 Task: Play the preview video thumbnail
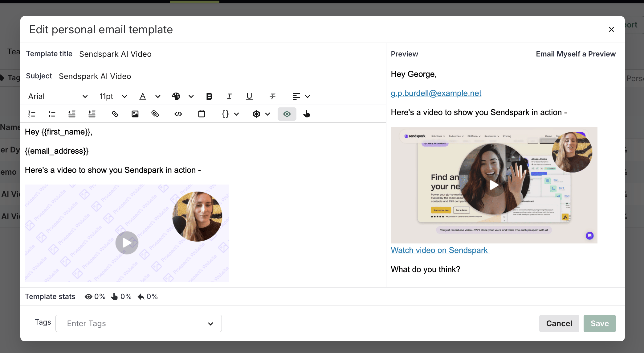[494, 185]
